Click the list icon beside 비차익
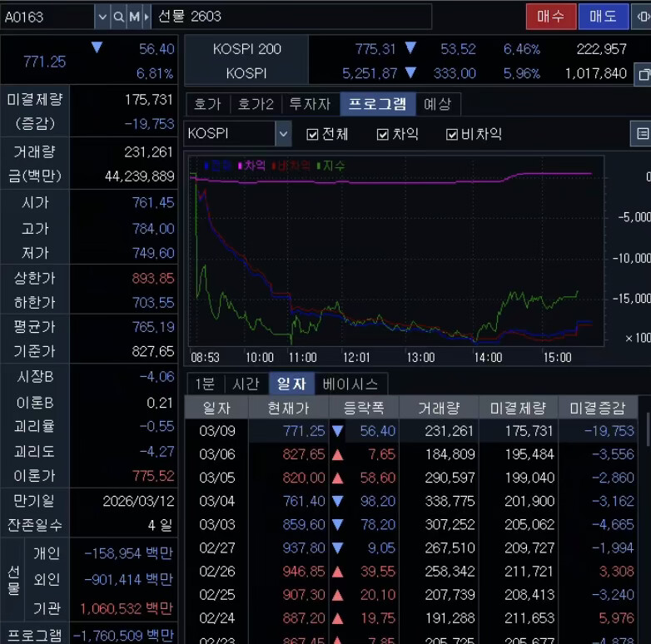The height and width of the screenshot is (644, 651). click(x=642, y=134)
